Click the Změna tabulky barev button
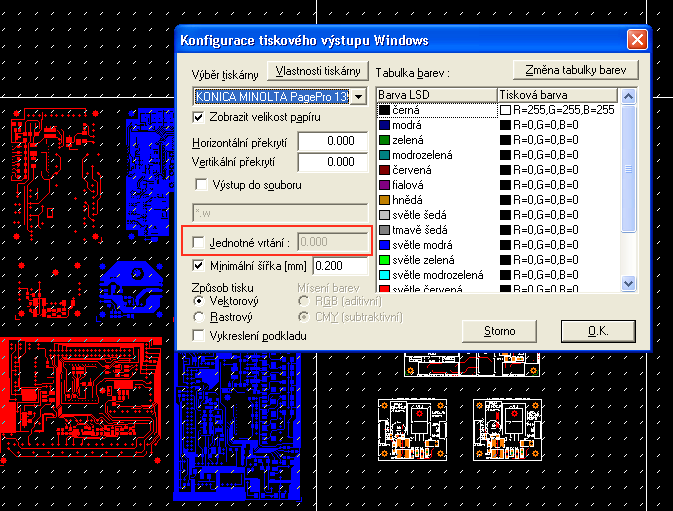The width and height of the screenshot is (673, 511). click(574, 71)
